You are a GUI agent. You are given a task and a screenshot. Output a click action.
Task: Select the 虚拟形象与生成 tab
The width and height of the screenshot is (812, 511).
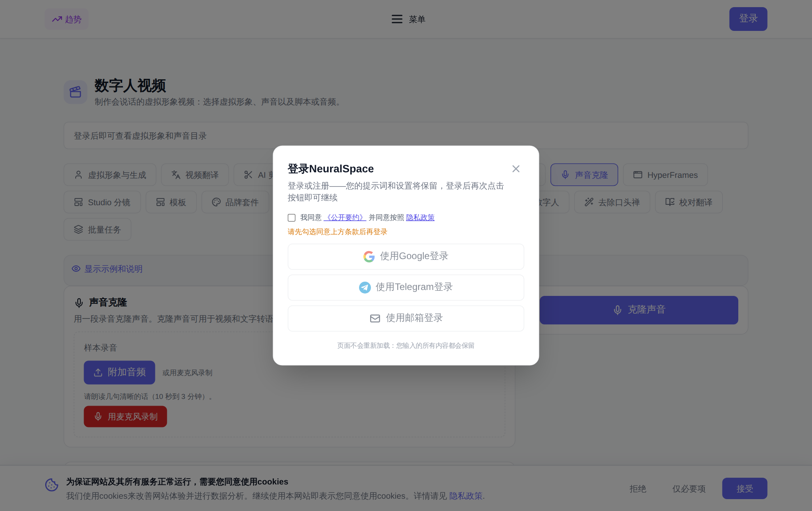(110, 175)
